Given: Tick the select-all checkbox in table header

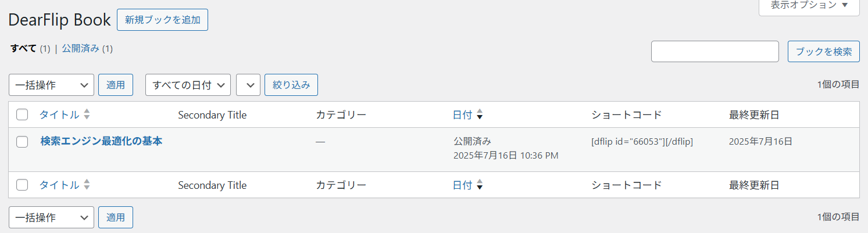Looking at the screenshot, I should [22, 114].
